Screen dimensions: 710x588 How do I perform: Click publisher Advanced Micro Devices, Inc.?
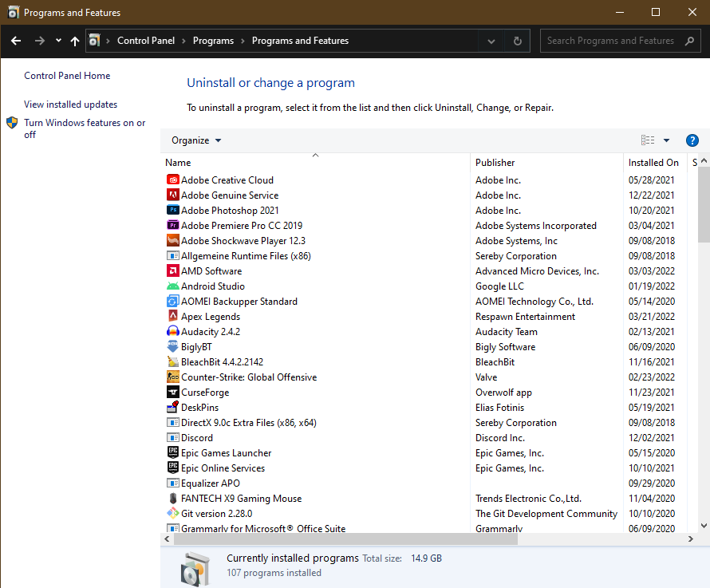tap(537, 271)
